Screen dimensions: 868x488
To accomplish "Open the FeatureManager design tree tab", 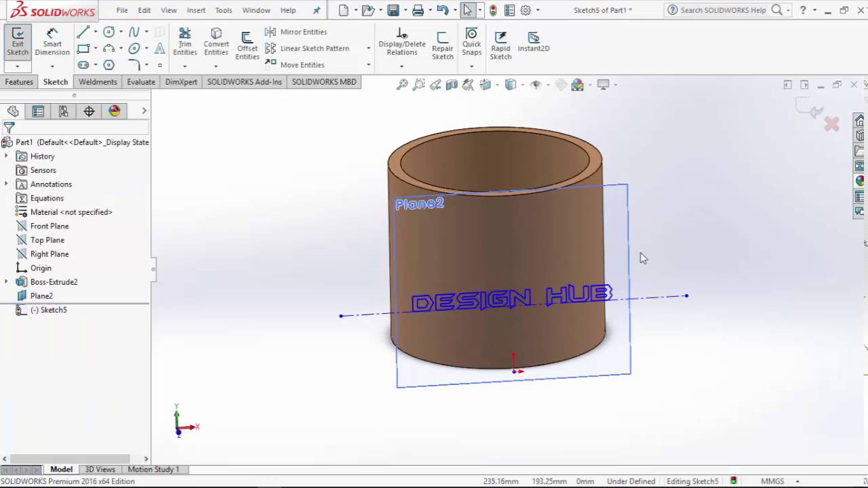I will pyautogui.click(x=13, y=111).
